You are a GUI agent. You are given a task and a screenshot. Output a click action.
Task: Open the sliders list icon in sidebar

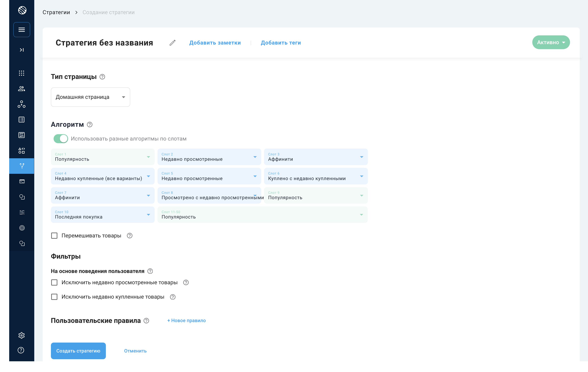[22, 212]
